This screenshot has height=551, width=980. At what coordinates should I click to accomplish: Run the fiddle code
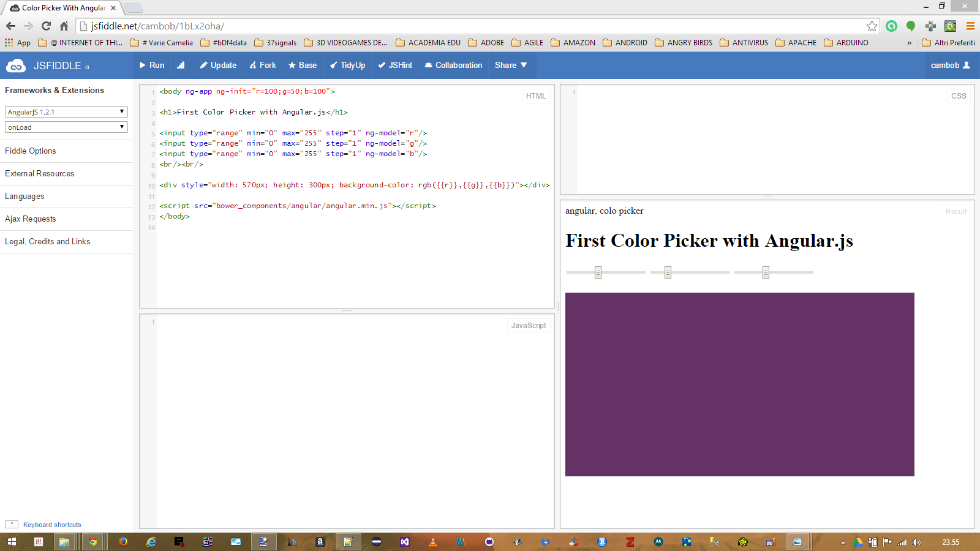pyautogui.click(x=152, y=66)
